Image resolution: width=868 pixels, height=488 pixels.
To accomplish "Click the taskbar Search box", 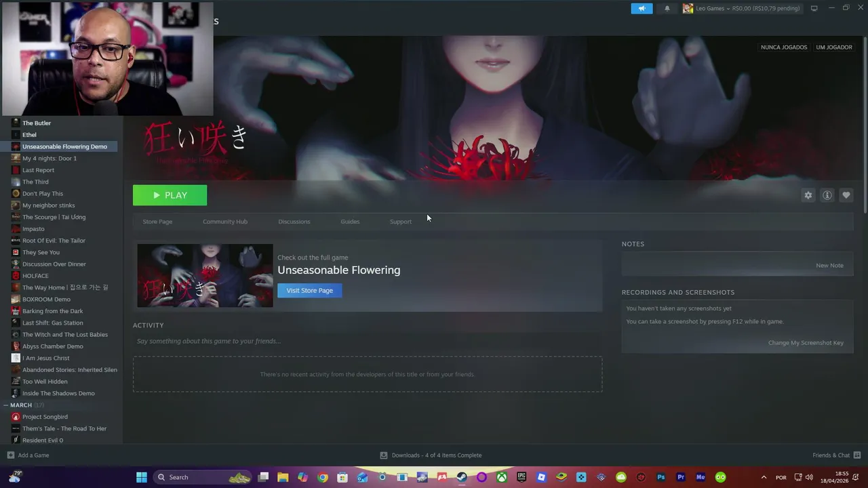I will coord(201,477).
